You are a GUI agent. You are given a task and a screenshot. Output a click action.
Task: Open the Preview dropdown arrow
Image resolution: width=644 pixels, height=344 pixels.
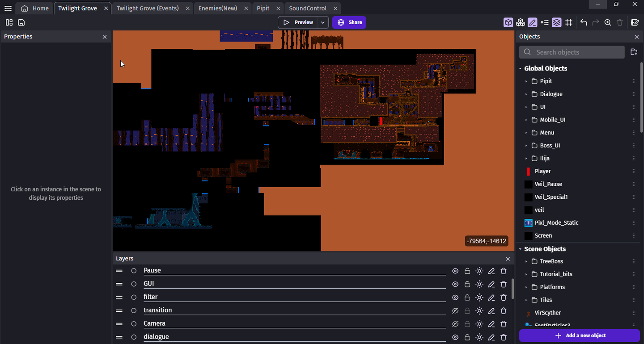[322, 22]
